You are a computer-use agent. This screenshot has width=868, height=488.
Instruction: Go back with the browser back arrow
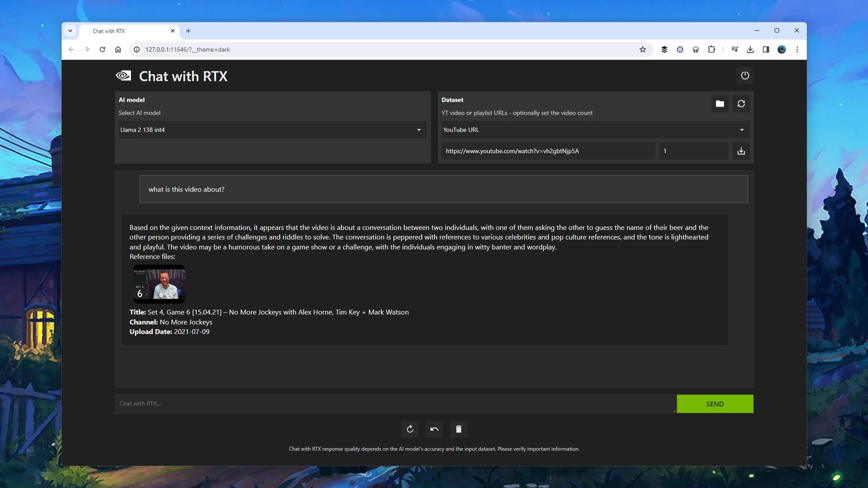71,49
